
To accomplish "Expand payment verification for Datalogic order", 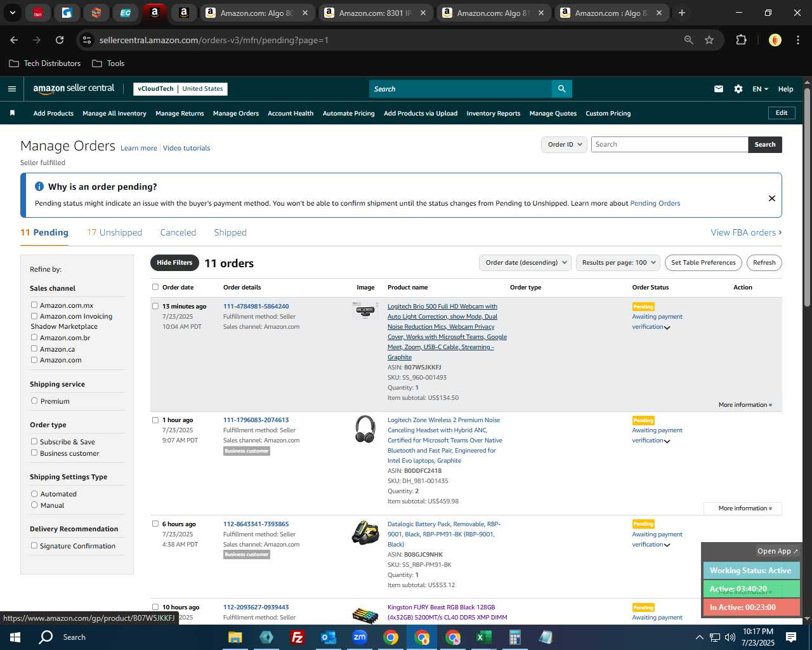I will 667,545.
